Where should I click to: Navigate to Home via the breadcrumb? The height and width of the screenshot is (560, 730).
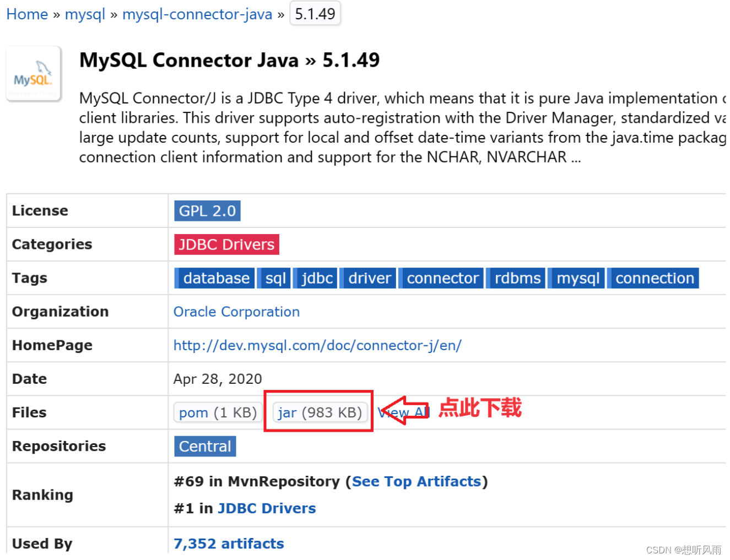point(26,14)
